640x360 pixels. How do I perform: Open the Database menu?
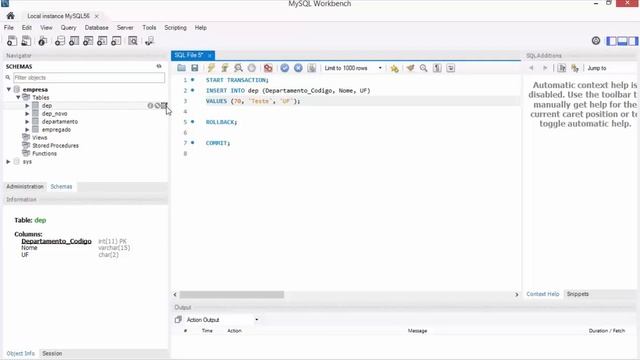point(97,28)
